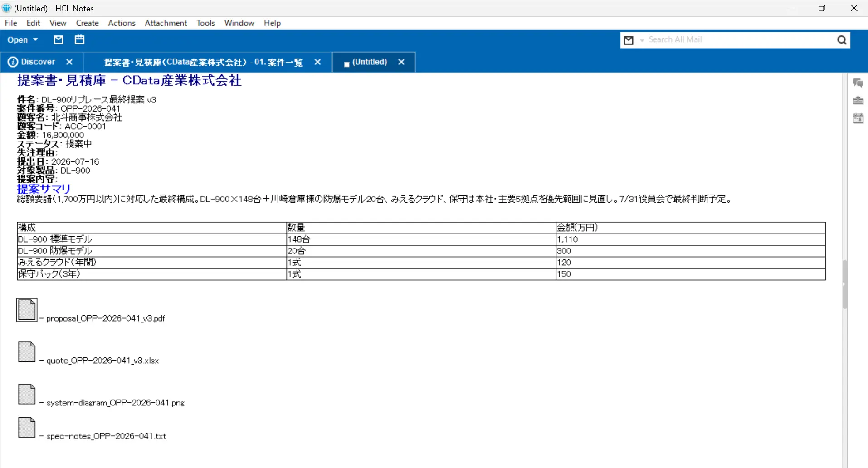
Task: Select the (Untitled) tab
Action: coord(370,62)
